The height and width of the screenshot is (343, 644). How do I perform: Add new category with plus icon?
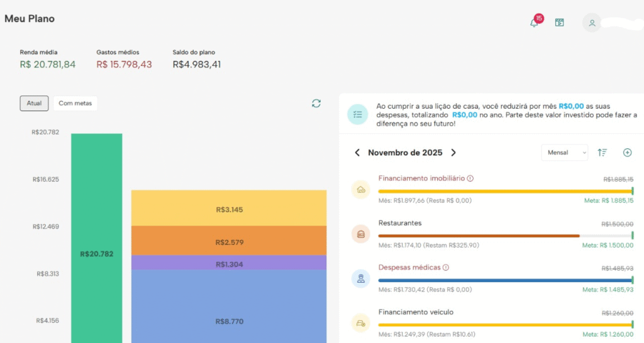(x=627, y=153)
